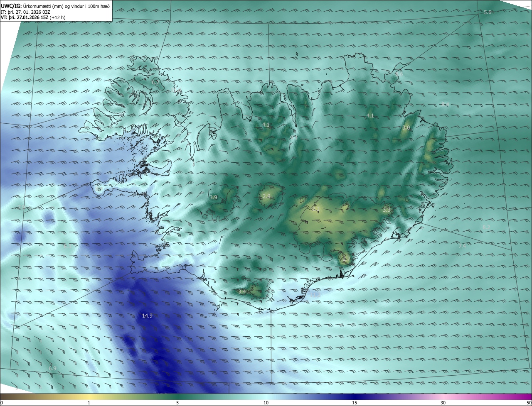532x406 pixels.
Task: Click the 10 tick label on the color scale
Action: pos(266,403)
